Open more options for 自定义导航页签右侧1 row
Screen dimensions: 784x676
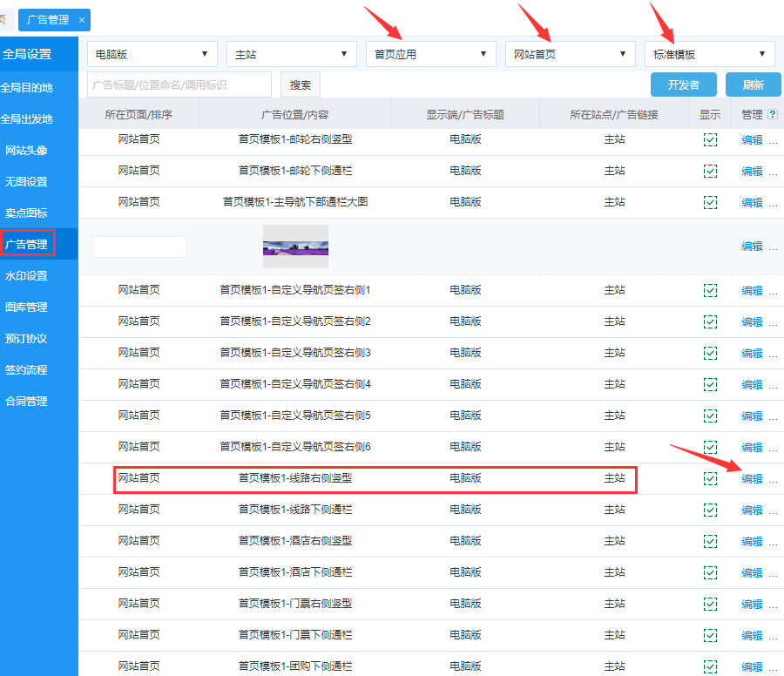click(x=773, y=290)
